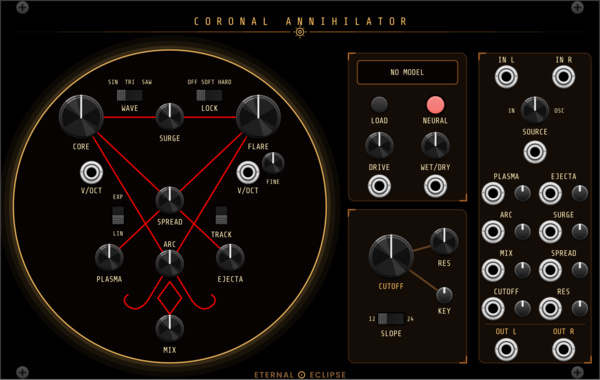Image resolution: width=600 pixels, height=380 pixels.
Task: Toggle the WAVE SIN/TRI/SAW switch
Action: click(130, 95)
